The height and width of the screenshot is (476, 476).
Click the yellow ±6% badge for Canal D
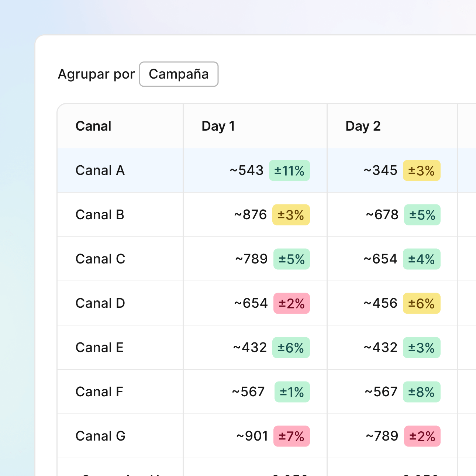[x=421, y=304]
